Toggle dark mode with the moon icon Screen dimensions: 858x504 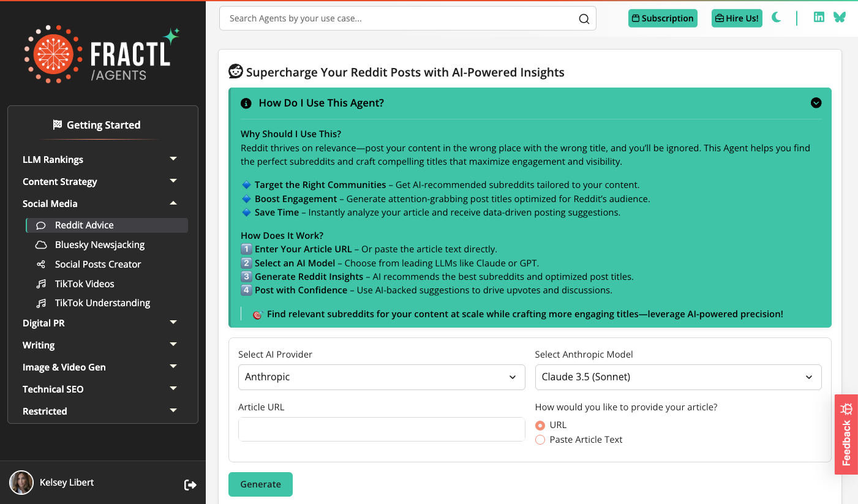click(776, 18)
